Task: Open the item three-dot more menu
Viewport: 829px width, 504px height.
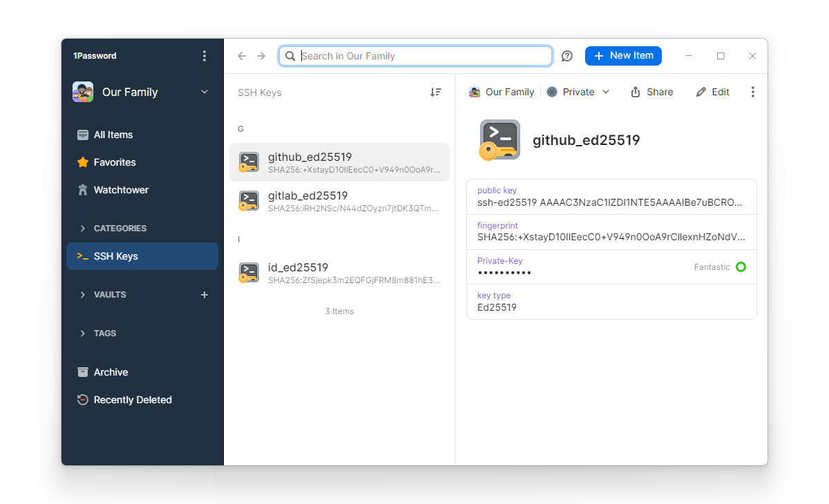Action: (753, 92)
